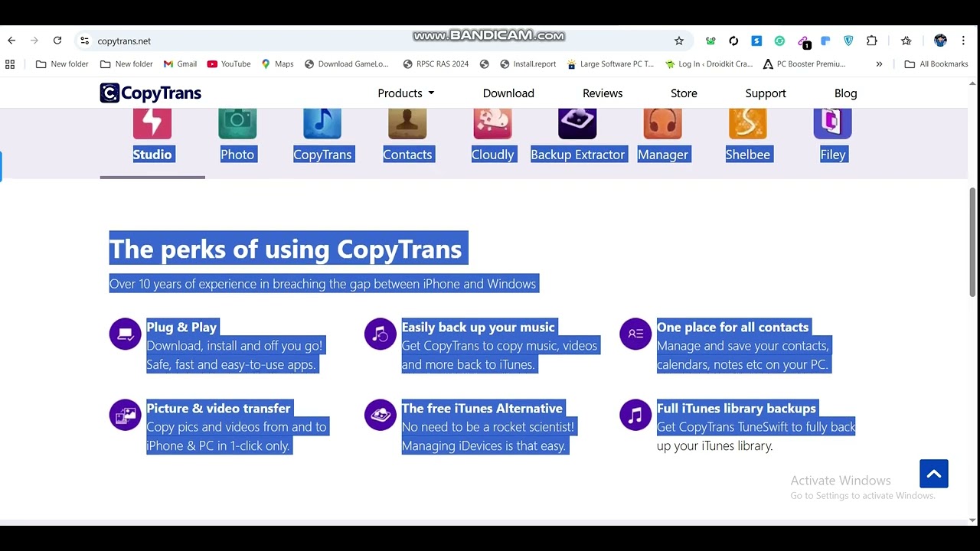This screenshot has height=551, width=980.
Task: Click the One place for all contacts icon
Action: (x=635, y=334)
